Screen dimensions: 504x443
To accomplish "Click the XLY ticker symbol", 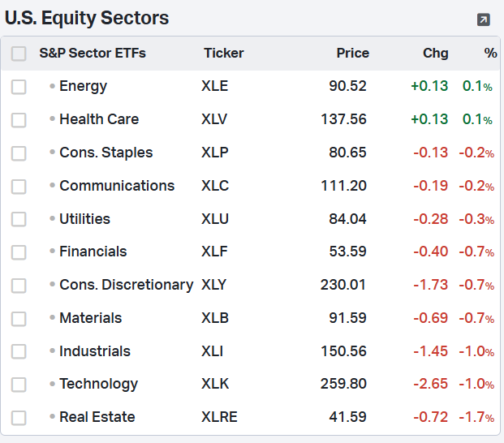I will tap(215, 285).
